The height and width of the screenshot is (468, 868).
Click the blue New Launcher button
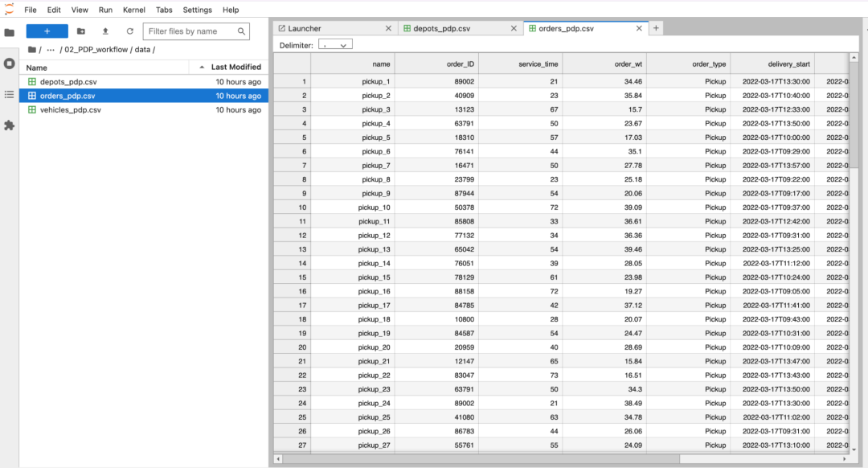[x=47, y=31]
